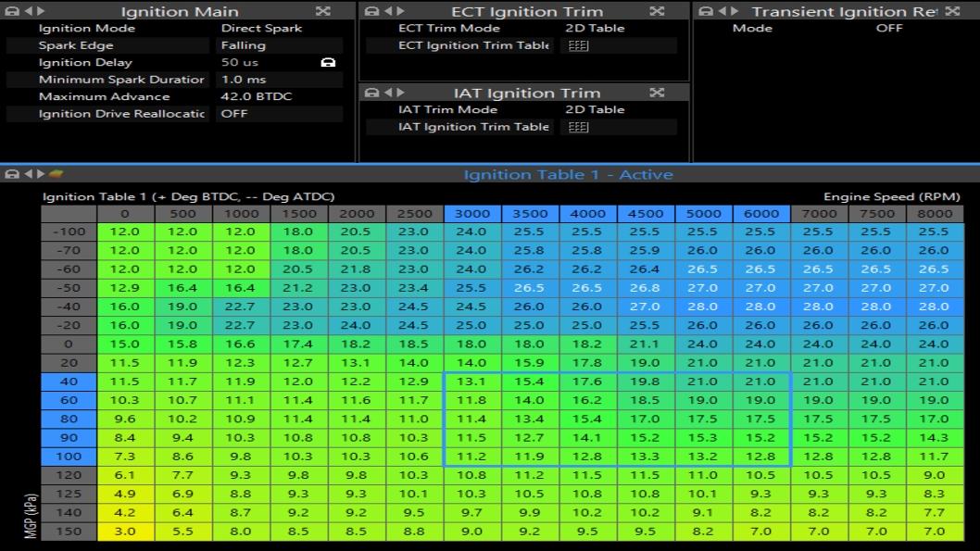Viewport: 980px width, 551px height.
Task: Toggle the Transient Ignition Mode OFF value
Action: coord(888,29)
